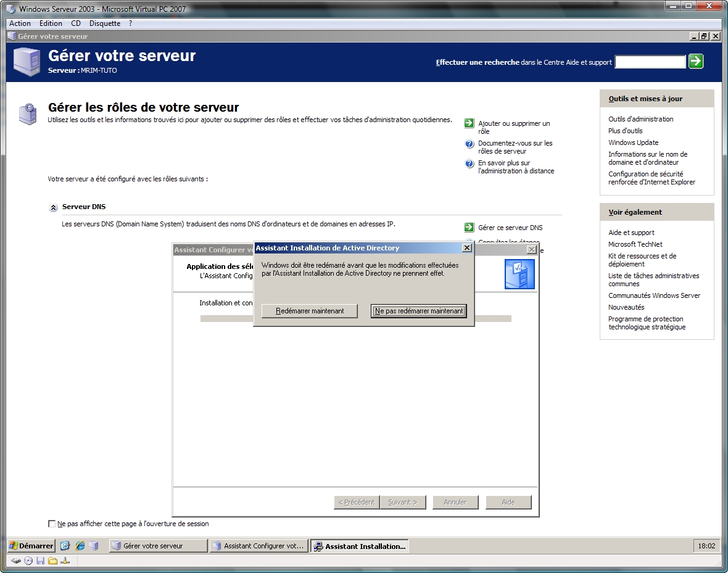Click the server icon in the blue header
The width and height of the screenshot is (728, 573).
(27, 61)
